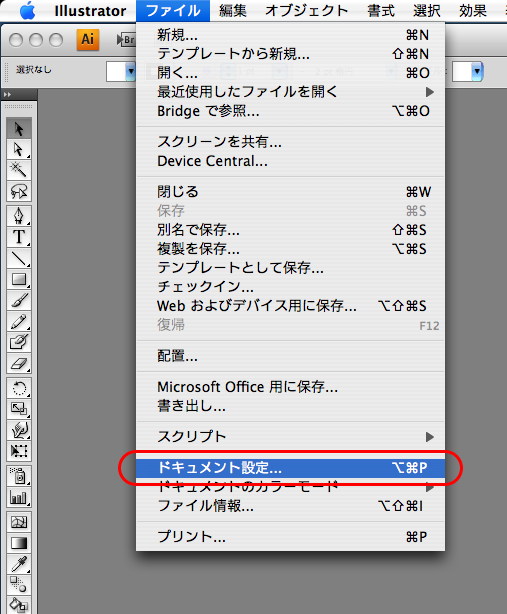Viewport: 507px width, 614px height.
Task: Click the Illustrator application menu
Action: 90,11
